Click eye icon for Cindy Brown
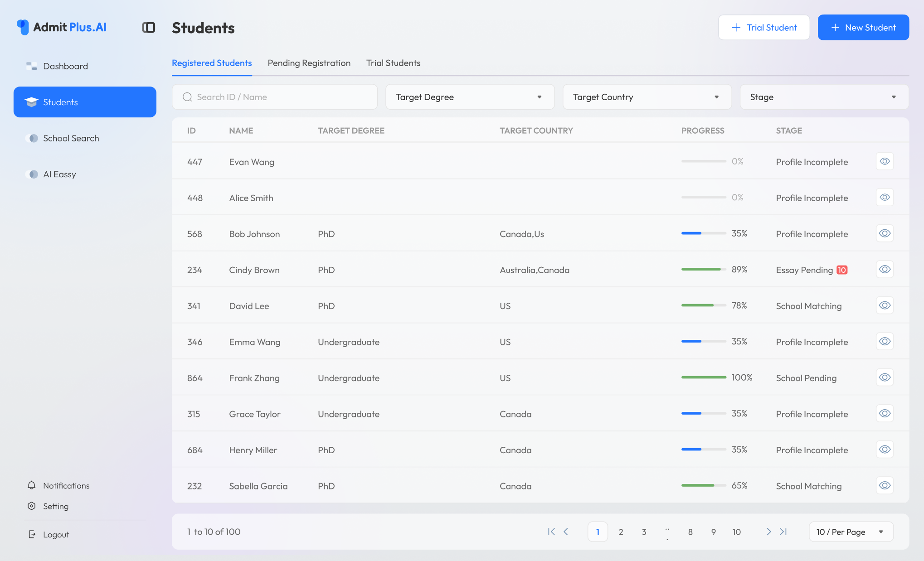Viewport: 924px width, 561px height. point(884,270)
